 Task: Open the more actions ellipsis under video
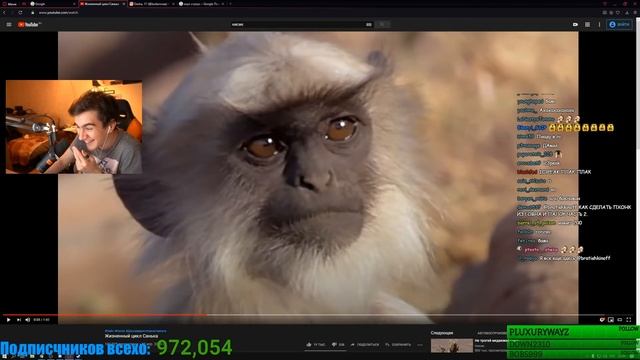(420, 344)
